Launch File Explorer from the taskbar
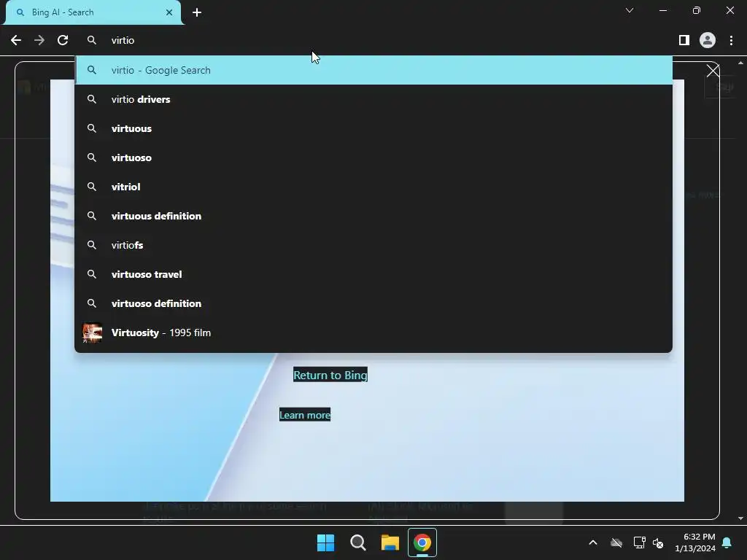This screenshot has width=747, height=560. [390, 542]
